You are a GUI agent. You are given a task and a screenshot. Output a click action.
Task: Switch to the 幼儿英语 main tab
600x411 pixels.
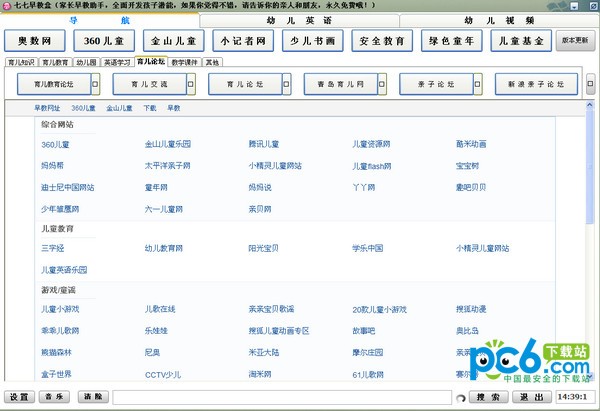(x=299, y=21)
